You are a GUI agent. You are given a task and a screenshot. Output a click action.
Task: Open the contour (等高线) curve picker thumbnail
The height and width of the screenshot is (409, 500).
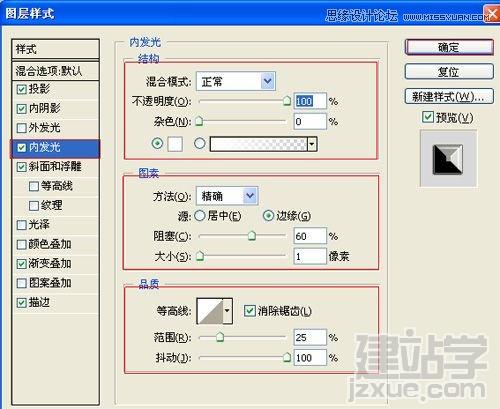[210, 311]
